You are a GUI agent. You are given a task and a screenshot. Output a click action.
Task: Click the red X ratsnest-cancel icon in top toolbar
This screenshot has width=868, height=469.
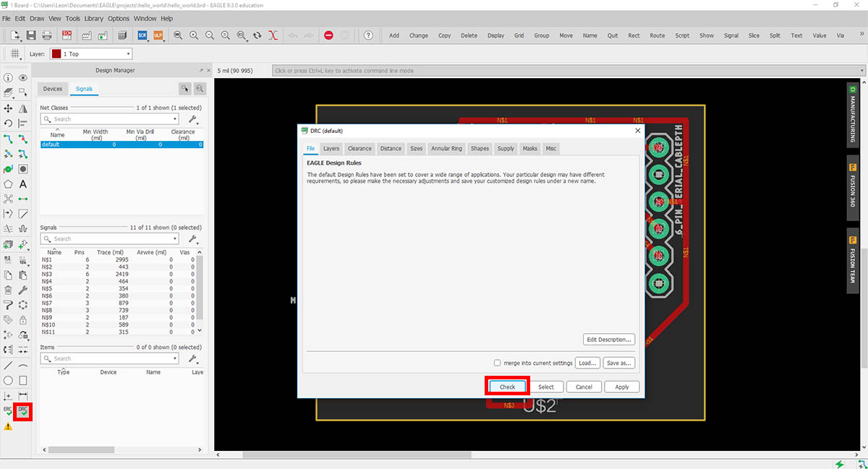click(x=273, y=35)
